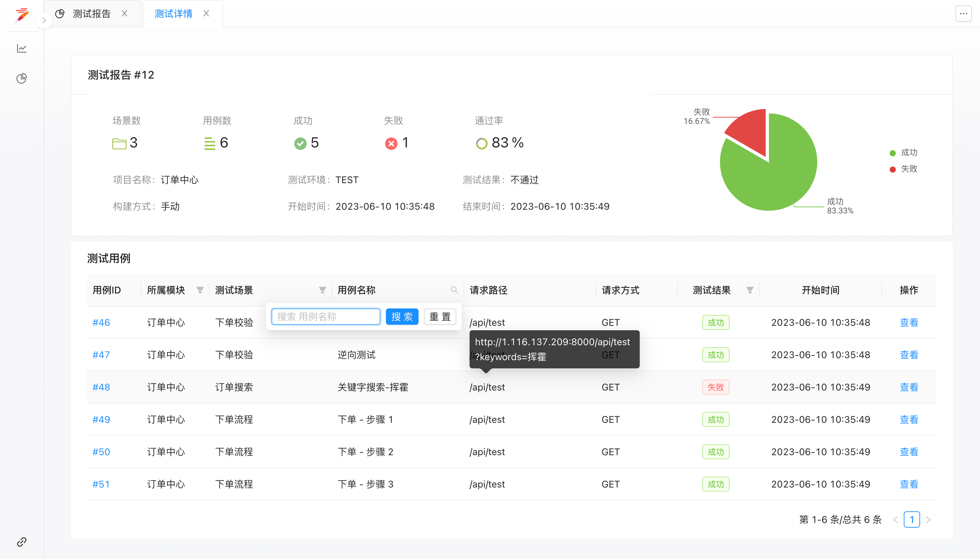Image resolution: width=980 pixels, height=559 pixels.
Task: Toggle 成功 legend item in pie chart
Action: coord(903,153)
